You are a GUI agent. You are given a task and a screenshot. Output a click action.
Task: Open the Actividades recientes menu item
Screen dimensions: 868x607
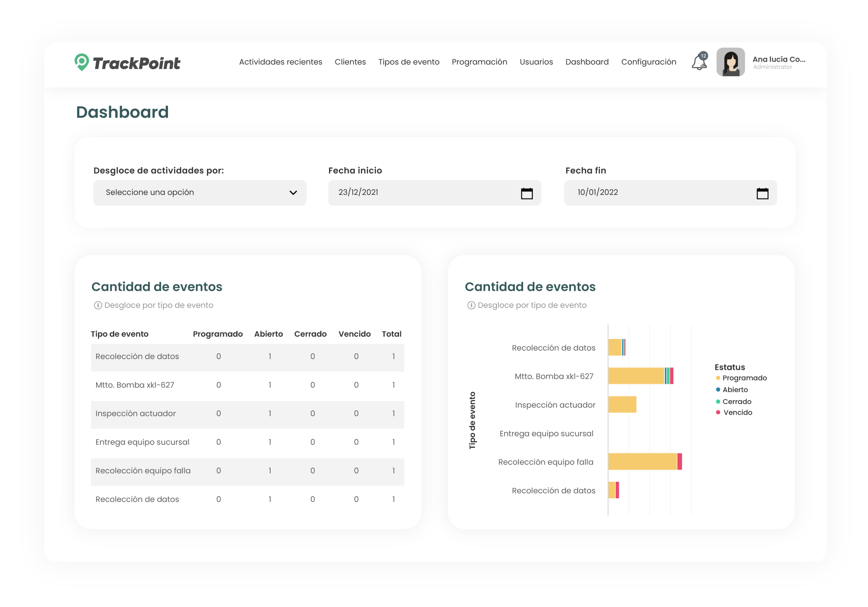280,62
